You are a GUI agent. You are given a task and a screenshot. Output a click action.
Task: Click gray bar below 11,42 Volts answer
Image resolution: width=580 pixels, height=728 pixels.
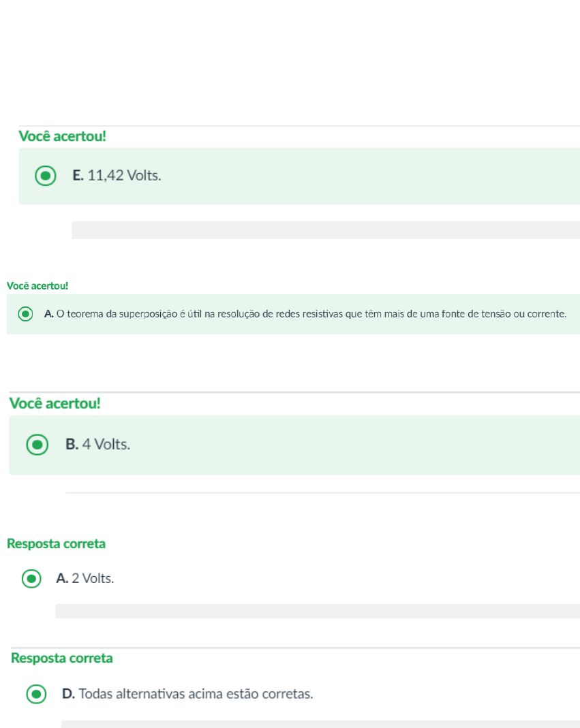325,230
